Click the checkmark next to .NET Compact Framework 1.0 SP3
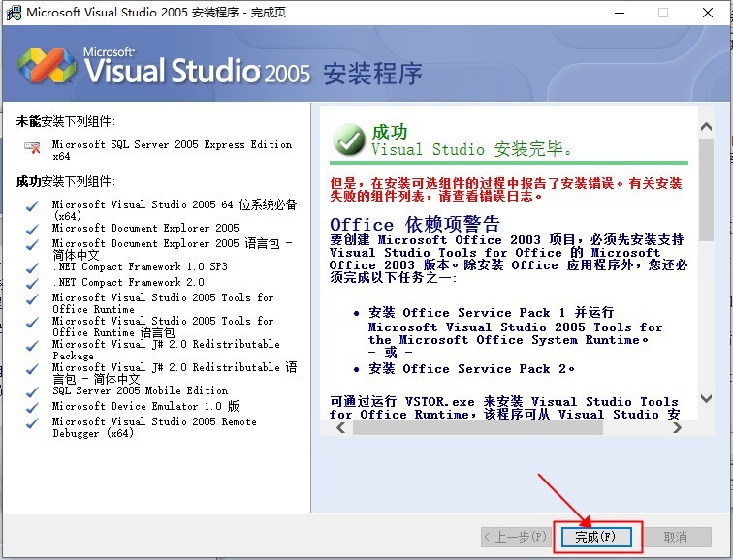 point(33,267)
